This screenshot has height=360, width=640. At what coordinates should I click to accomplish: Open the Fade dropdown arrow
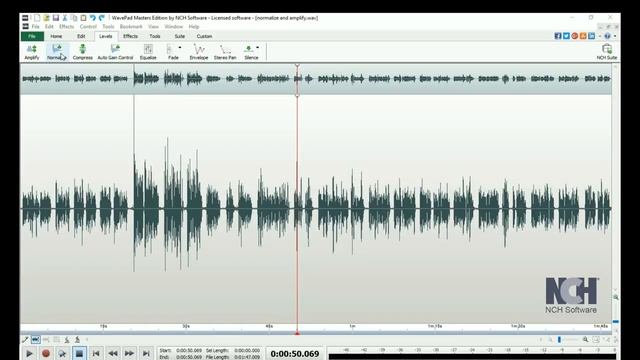point(180,48)
